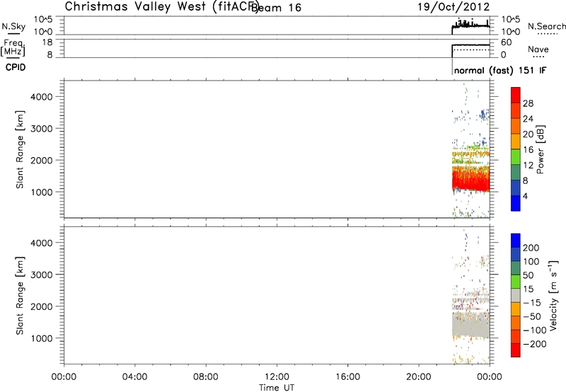Click the noise trace in N.Sky panel
Image resolution: width=566 pixels, height=392 pixels.
coord(470,25)
